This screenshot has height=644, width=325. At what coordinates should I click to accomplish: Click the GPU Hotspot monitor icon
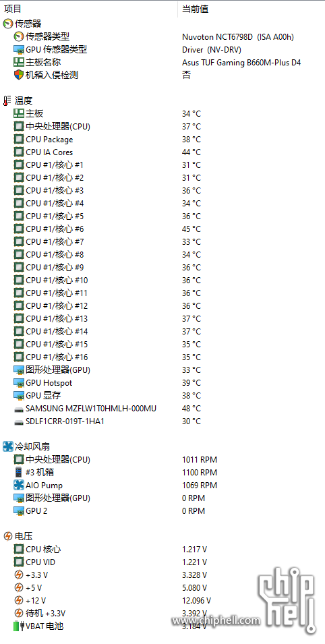point(19,383)
